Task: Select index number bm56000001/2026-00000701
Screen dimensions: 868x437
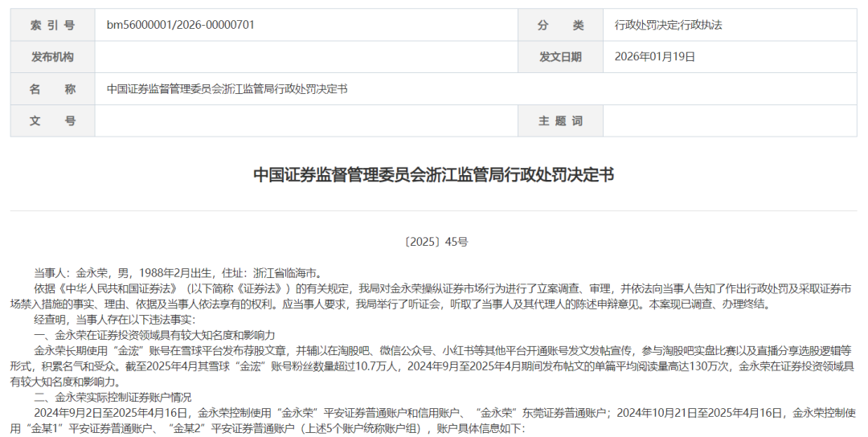Action: pos(181,25)
